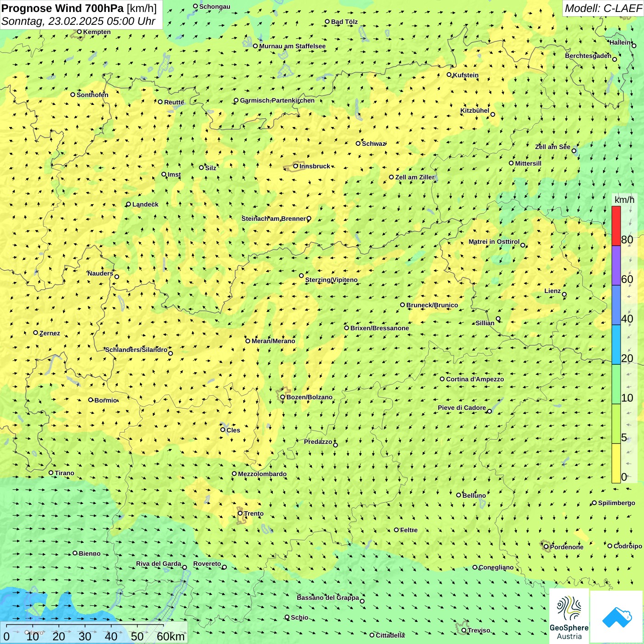Click the 'Schio' label
The width and height of the screenshot is (644, 644).
299,617
